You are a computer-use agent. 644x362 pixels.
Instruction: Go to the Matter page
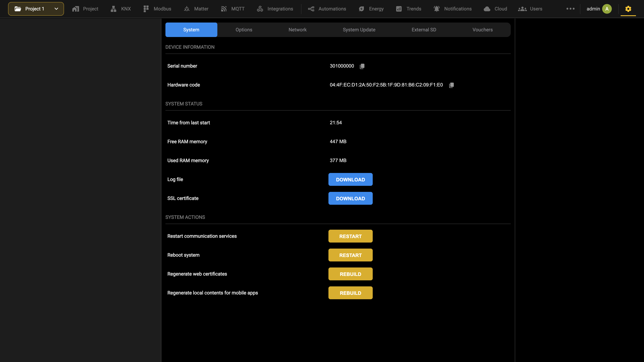196,9
